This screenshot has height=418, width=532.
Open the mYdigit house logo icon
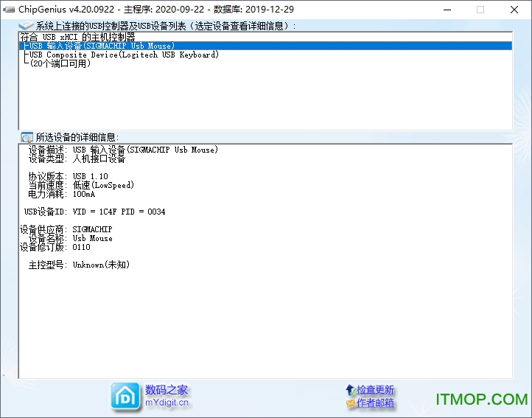[125, 397]
